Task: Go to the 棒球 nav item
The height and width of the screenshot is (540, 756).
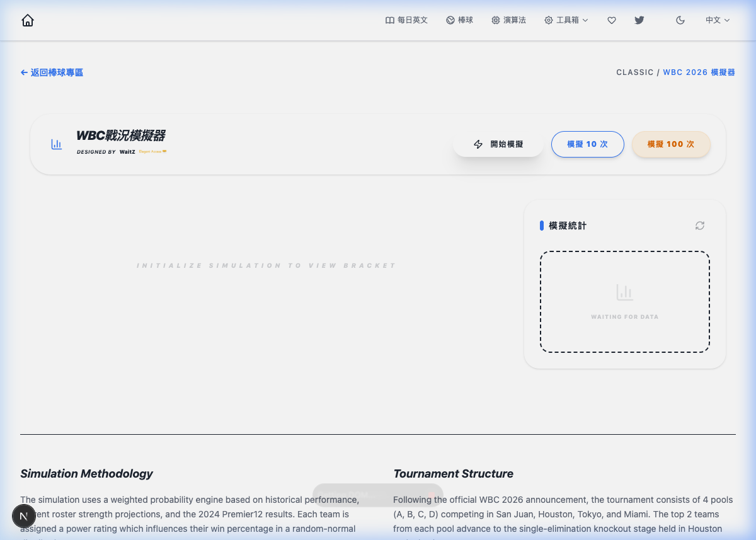Action: [x=459, y=20]
